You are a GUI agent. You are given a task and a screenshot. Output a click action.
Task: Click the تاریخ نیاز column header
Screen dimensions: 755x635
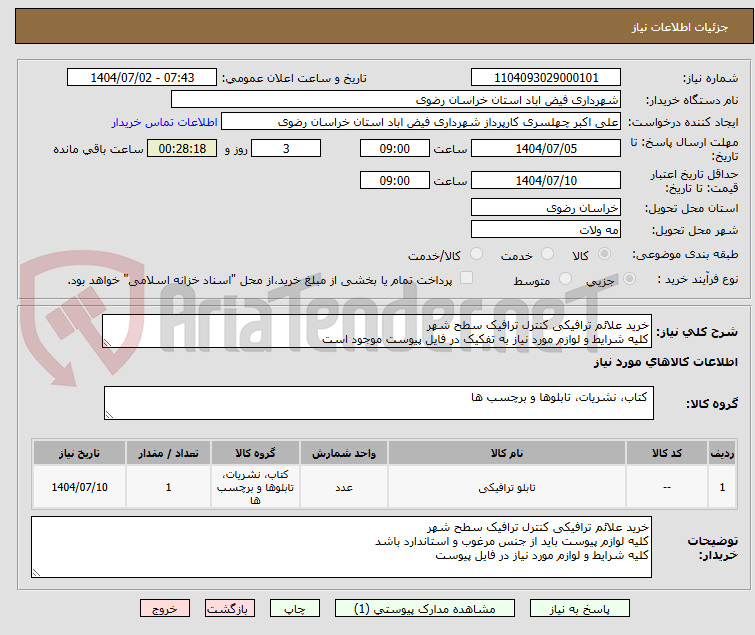pos(79,453)
